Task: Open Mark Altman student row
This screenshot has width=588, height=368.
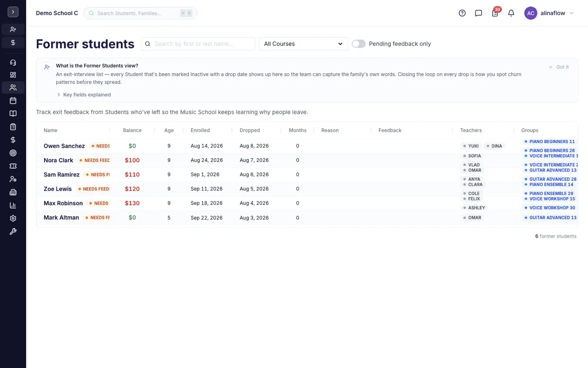Action: point(307,218)
